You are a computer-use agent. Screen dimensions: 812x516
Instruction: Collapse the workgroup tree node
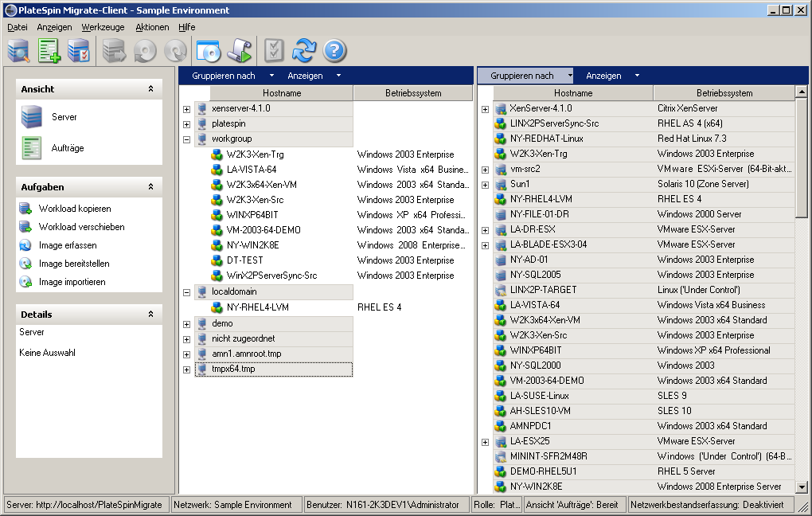pos(186,139)
